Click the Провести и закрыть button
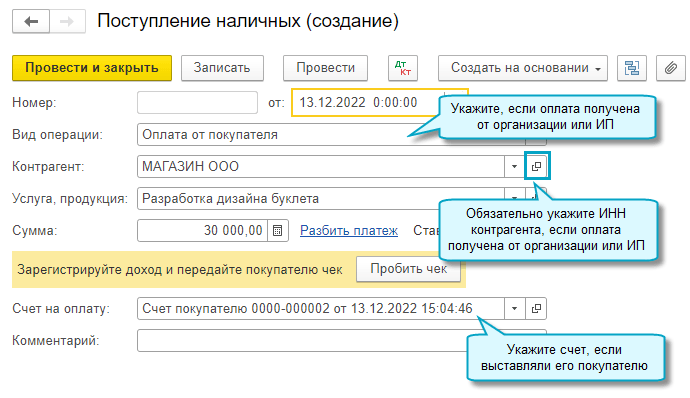 coord(92,68)
